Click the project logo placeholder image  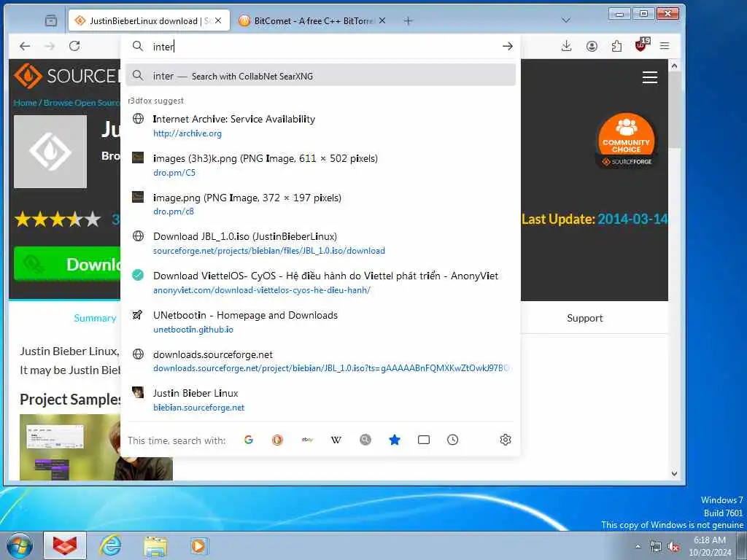click(50, 152)
